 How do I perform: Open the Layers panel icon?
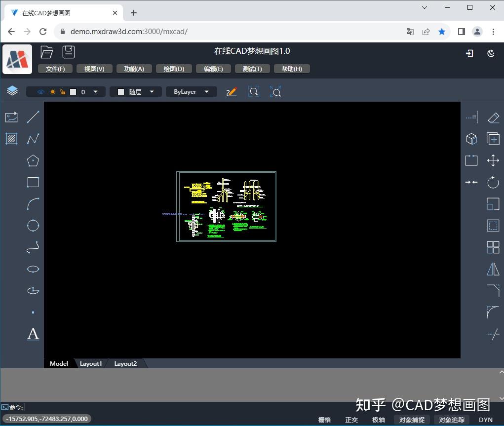12,91
